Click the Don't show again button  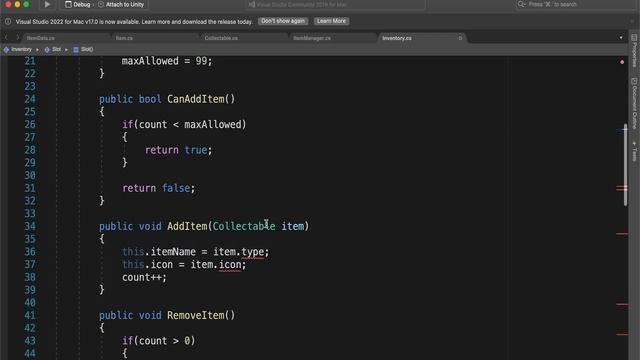[x=283, y=21]
